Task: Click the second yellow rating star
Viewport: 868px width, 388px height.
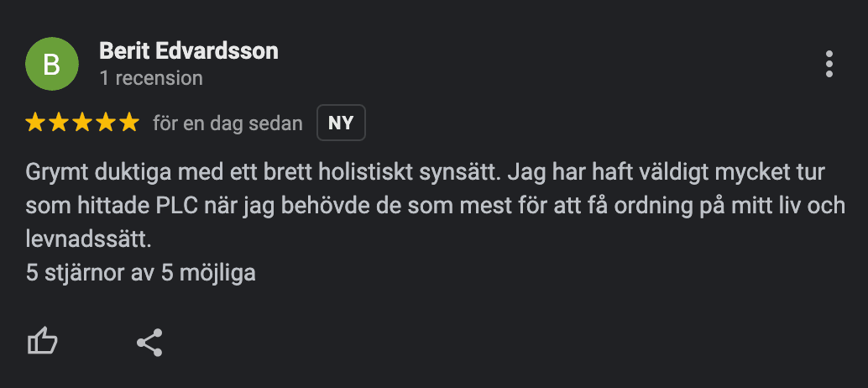Action: [59, 123]
